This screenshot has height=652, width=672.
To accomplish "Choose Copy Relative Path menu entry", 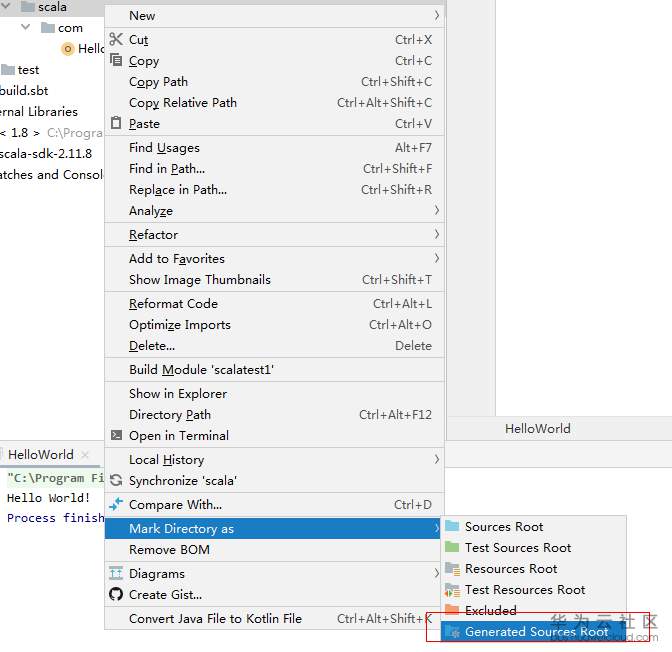I will tap(274, 102).
